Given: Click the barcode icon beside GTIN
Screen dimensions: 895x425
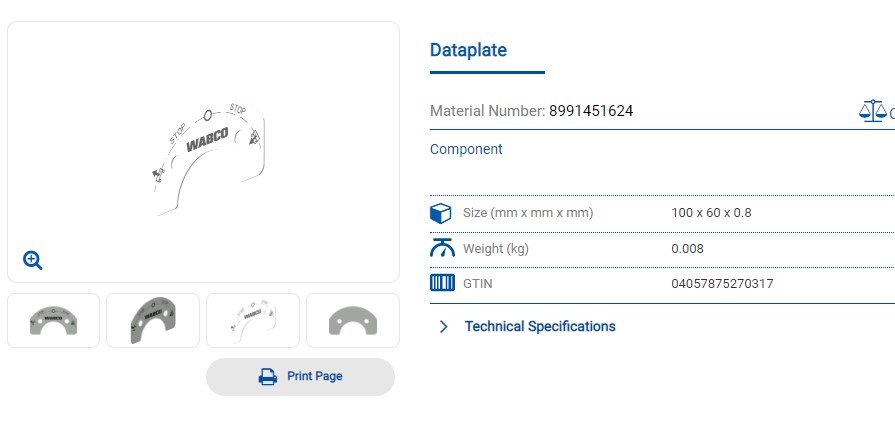Looking at the screenshot, I should pyautogui.click(x=442, y=283).
